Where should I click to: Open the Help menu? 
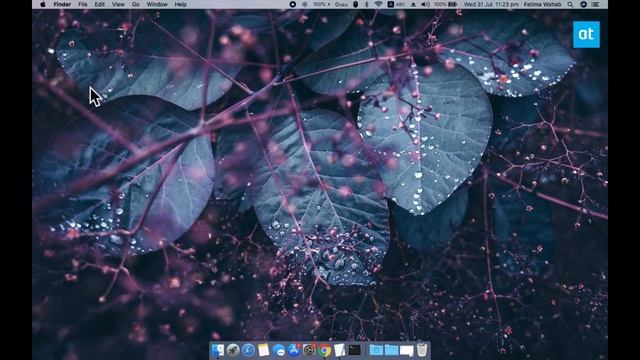pyautogui.click(x=181, y=4)
